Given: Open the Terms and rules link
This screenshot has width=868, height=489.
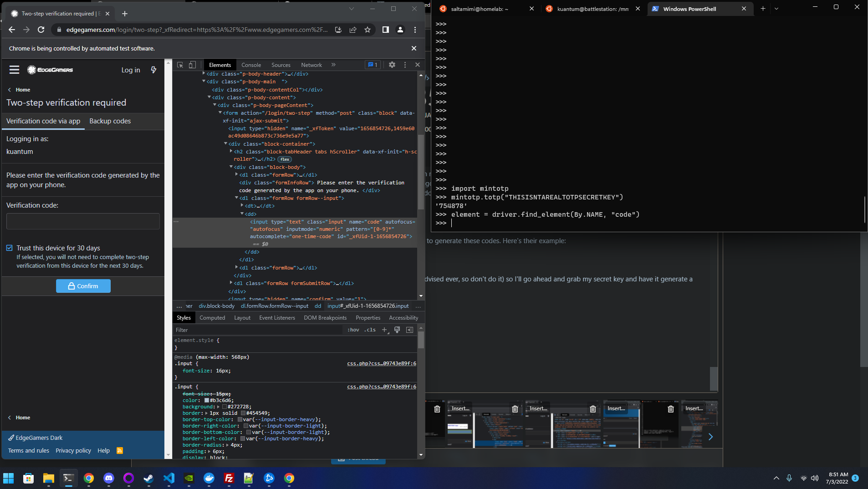Looking at the screenshot, I should (29, 451).
